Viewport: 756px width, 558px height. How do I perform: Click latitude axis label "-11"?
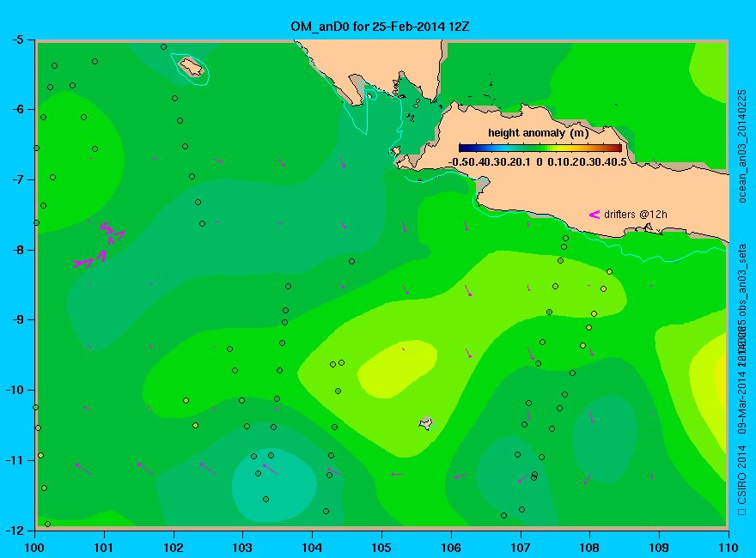[15, 460]
